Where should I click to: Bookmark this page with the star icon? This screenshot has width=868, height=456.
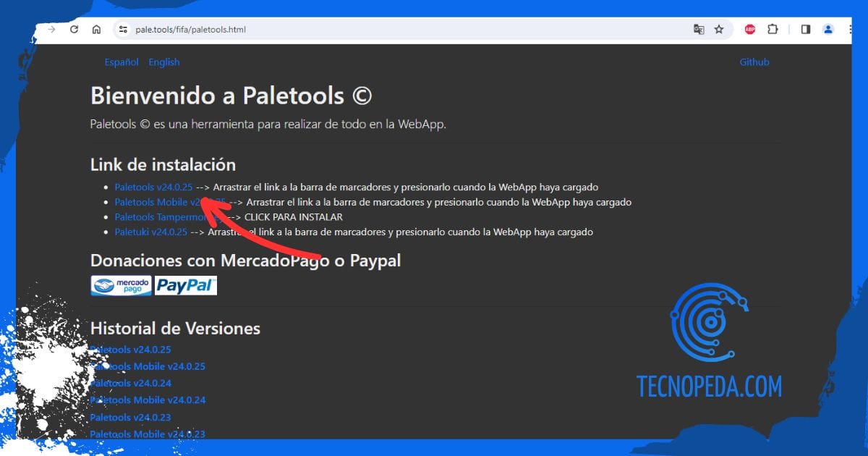click(719, 30)
